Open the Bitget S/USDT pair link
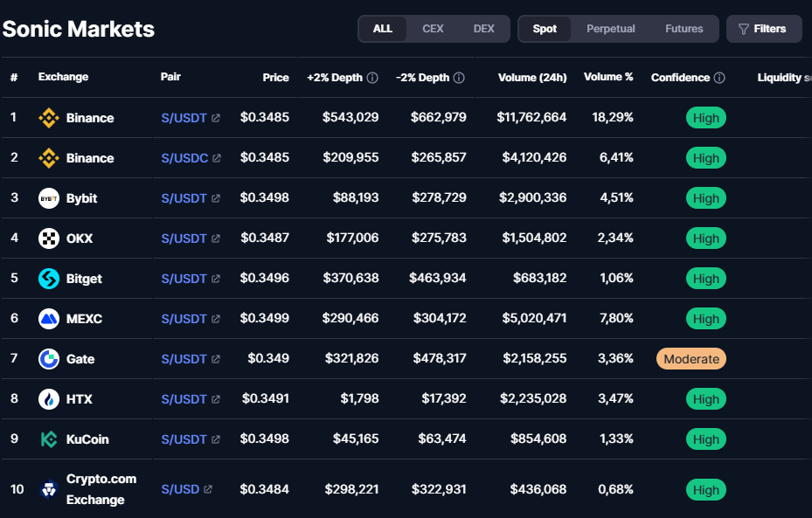The width and height of the screenshot is (812, 518). coord(184,279)
